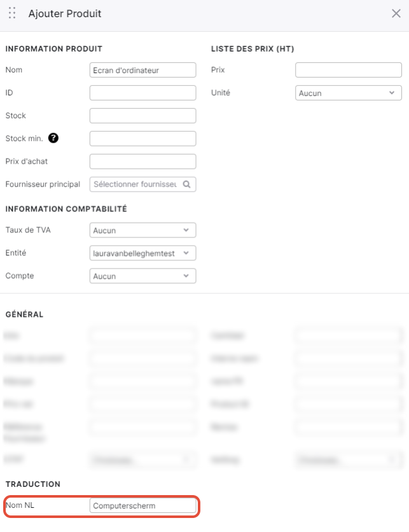Click the chevron arrow of Compte select

(186, 276)
